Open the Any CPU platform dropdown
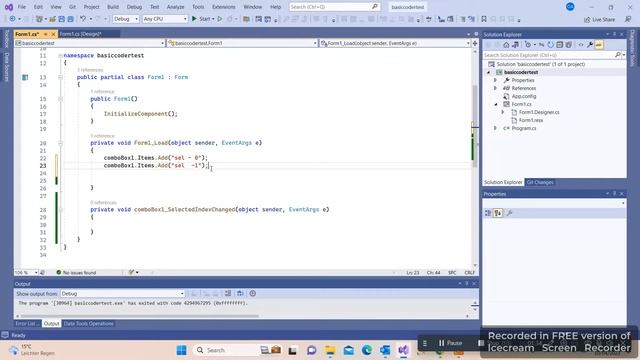This screenshot has width=640, height=360. tap(165, 19)
